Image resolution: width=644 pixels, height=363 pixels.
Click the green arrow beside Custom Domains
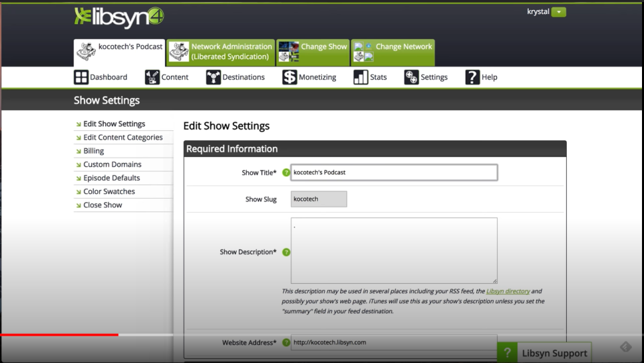click(x=78, y=165)
